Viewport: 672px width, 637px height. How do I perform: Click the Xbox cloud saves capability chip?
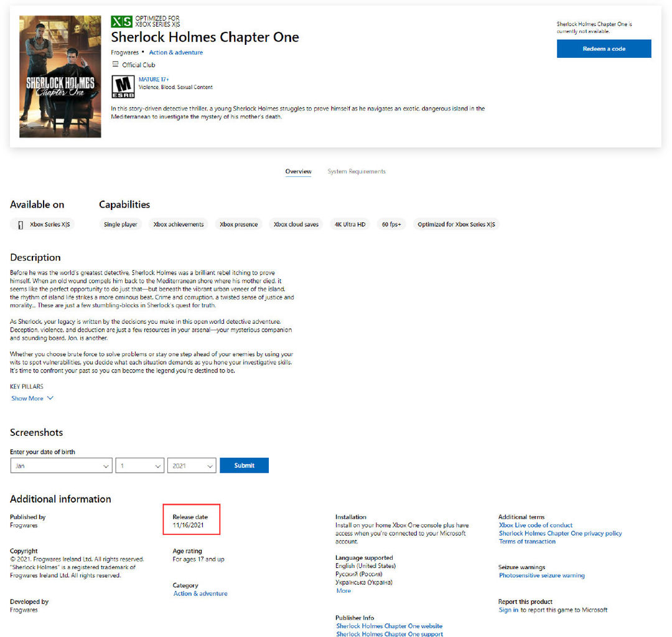[296, 224]
